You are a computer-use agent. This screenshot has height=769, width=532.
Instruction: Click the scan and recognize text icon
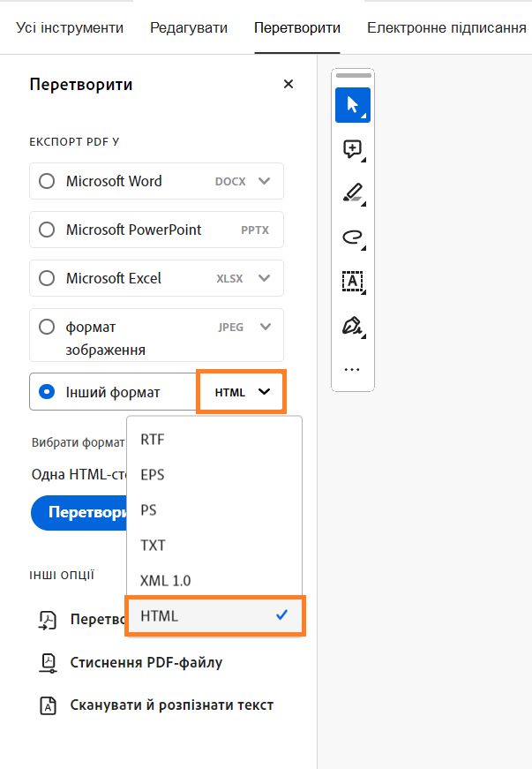click(x=48, y=705)
